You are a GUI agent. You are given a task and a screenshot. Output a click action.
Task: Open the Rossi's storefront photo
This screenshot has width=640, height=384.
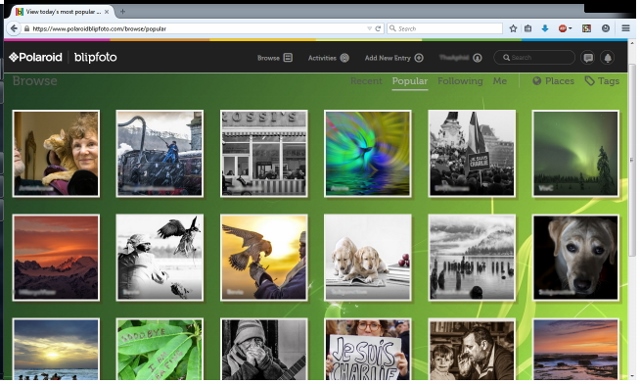point(264,153)
